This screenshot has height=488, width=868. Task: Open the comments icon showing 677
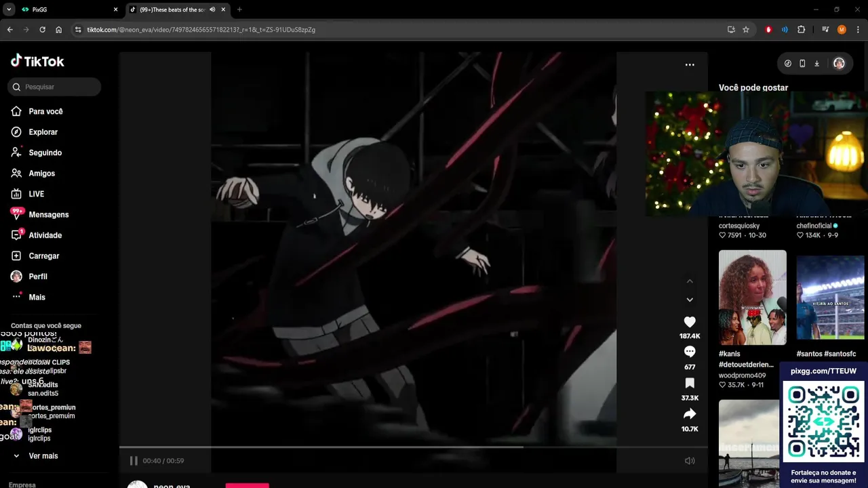click(x=690, y=352)
